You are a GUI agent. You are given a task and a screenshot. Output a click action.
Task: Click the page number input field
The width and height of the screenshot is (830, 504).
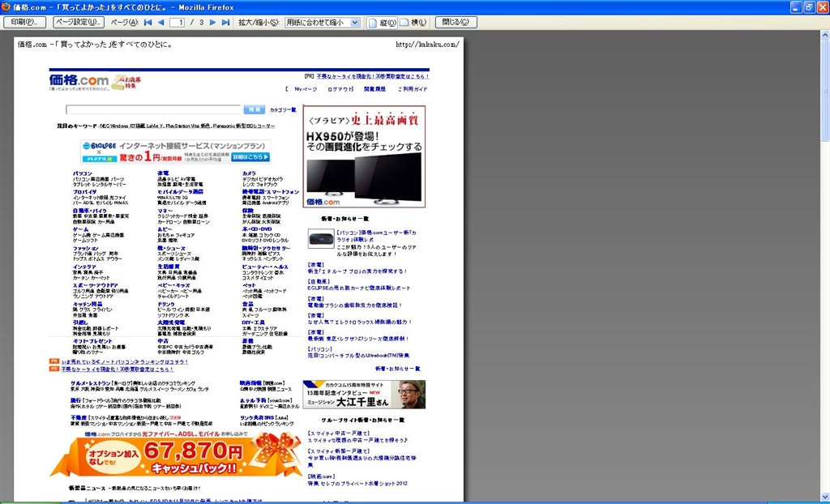177,22
